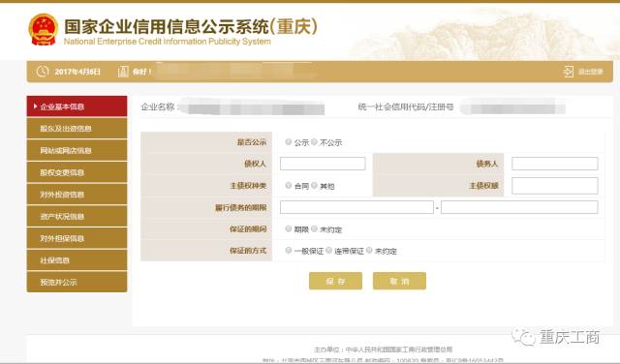Screen dimensions: 620x364
Task: Open 企业基本信息 in the sidebar
Action: tap(77, 106)
